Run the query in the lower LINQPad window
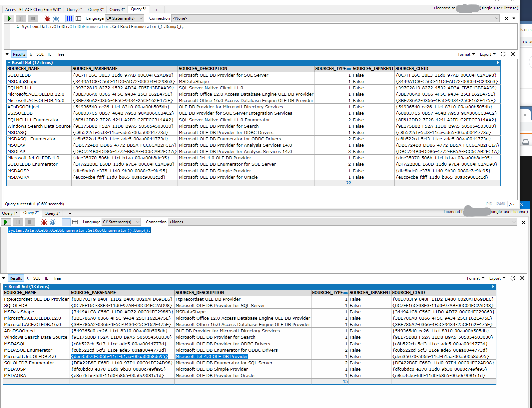 (6, 222)
